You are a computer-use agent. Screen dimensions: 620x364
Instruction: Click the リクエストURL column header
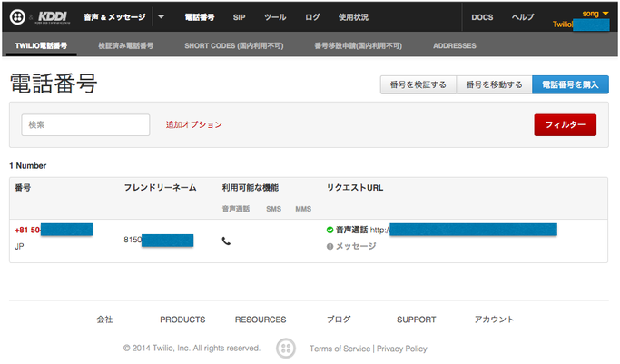[x=355, y=188]
